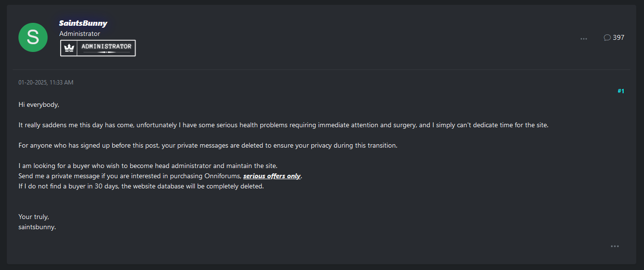Image resolution: width=644 pixels, height=270 pixels.
Task: Click the "Your truly," closing line
Action: coord(34,217)
